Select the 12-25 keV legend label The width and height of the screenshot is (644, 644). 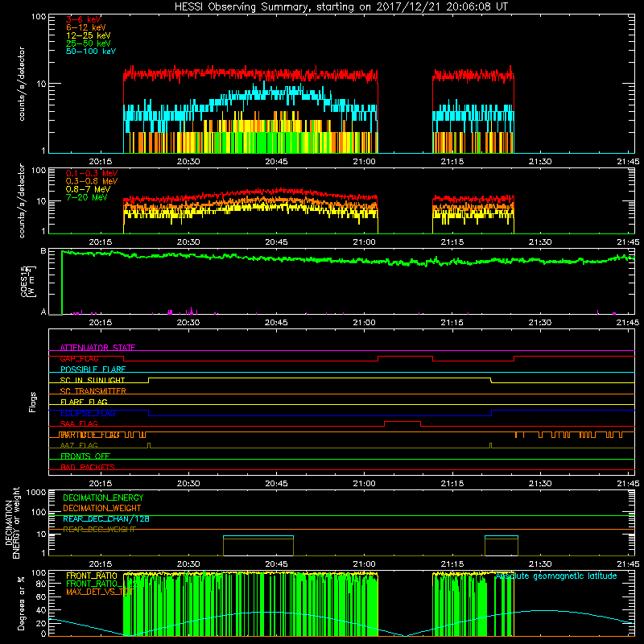(x=89, y=35)
